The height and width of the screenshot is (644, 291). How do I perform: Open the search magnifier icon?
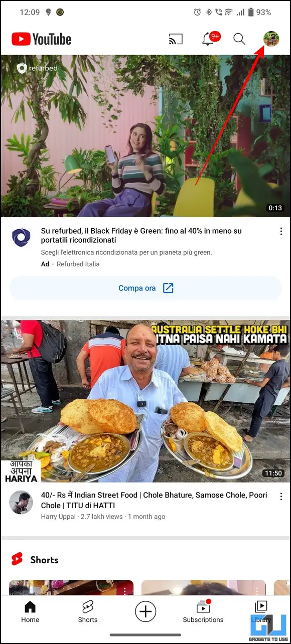pos(239,39)
